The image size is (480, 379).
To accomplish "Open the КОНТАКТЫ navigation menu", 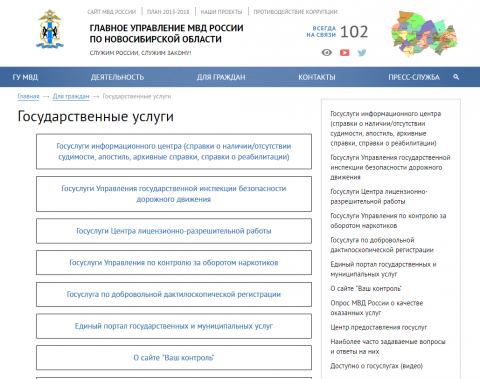I will (x=317, y=77).
